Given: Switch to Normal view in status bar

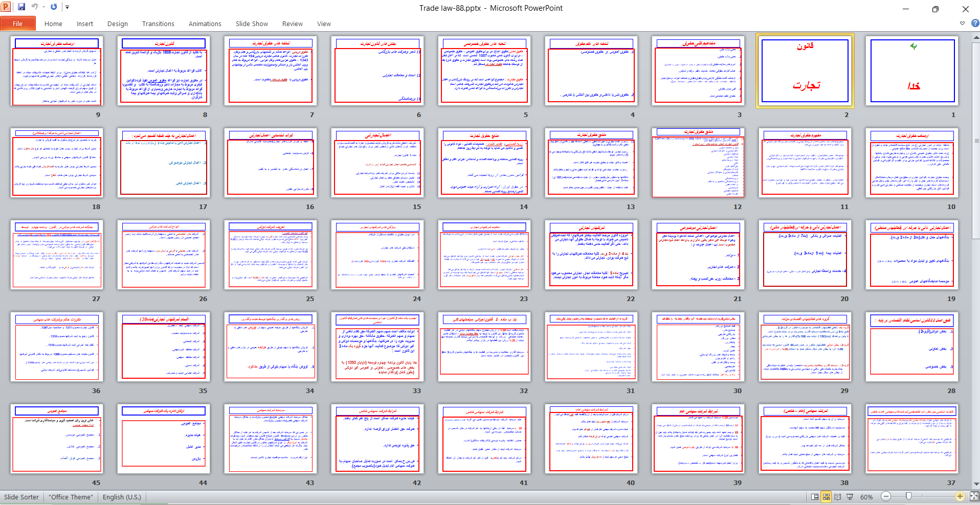Looking at the screenshot, I should (x=815, y=497).
